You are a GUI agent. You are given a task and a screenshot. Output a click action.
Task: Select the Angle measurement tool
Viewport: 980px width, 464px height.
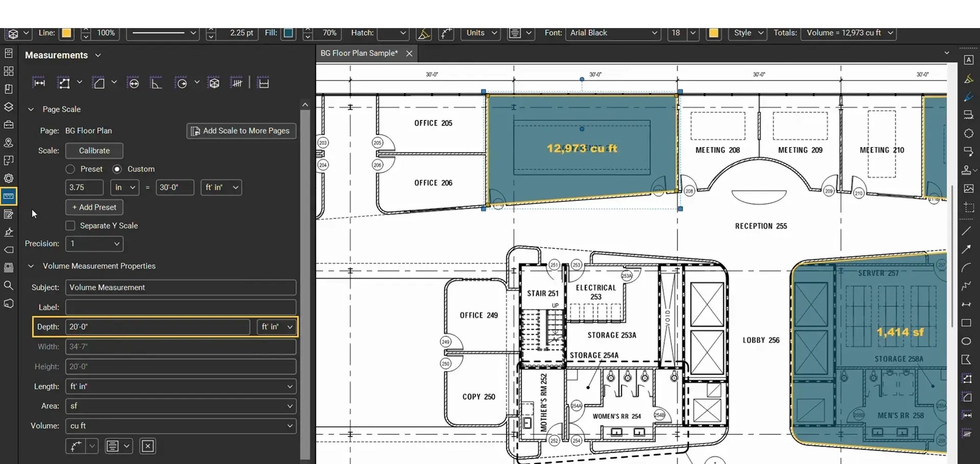click(x=156, y=83)
